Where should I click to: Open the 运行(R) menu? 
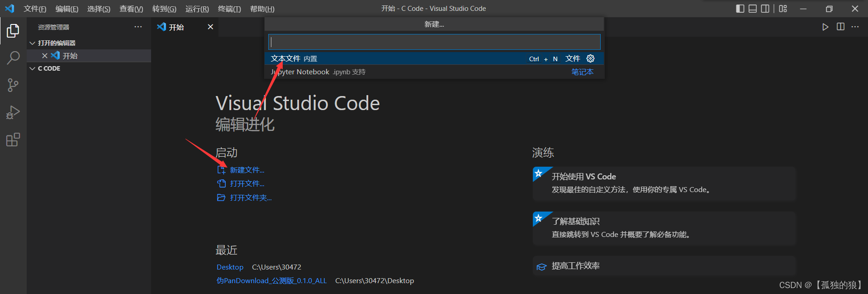pyautogui.click(x=197, y=9)
